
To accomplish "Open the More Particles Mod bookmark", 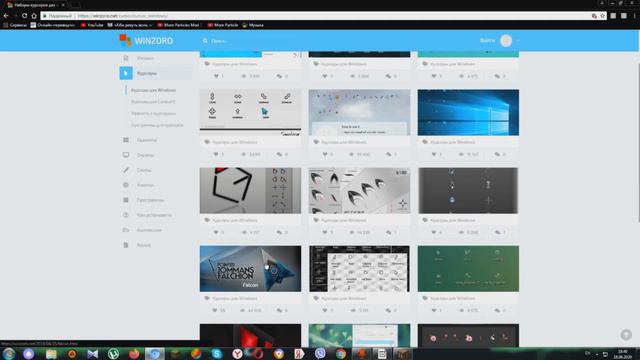I will [178, 25].
